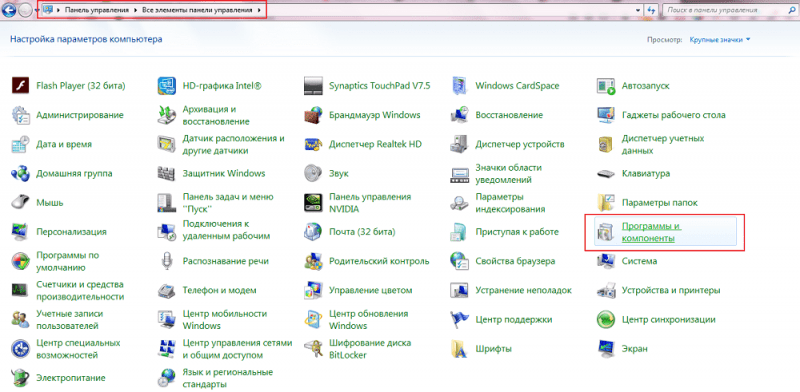Open the Центр мобильности Windows link
Viewport: 800px width, 392px height.
[225, 319]
